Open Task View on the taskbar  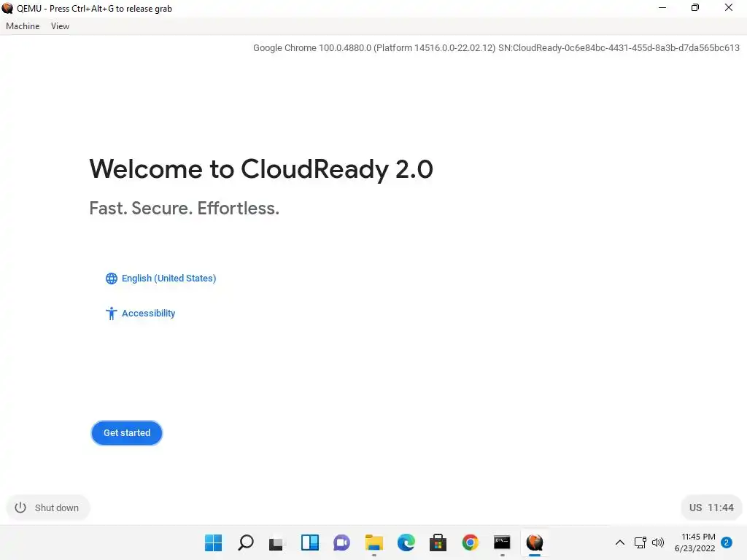pyautogui.click(x=276, y=542)
